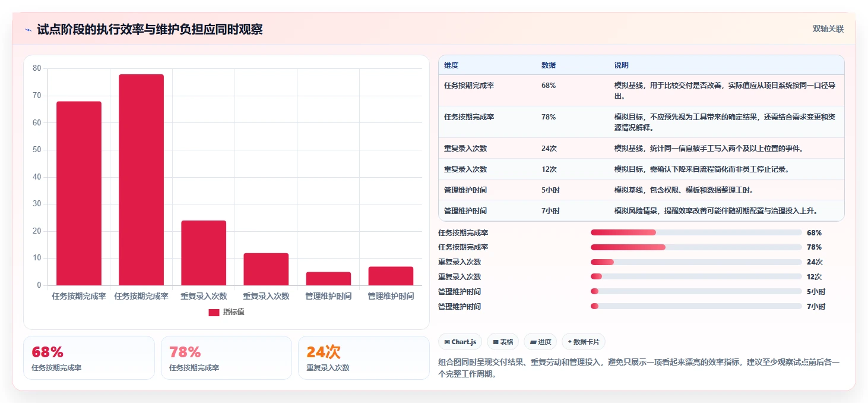Click the y-axis label 40

tap(37, 177)
